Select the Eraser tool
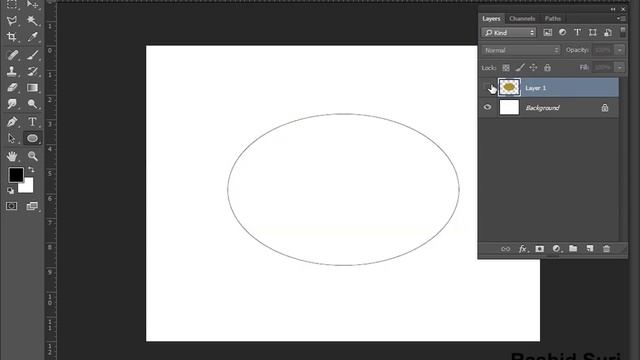Image resolution: width=640 pixels, height=360 pixels. tap(12, 87)
